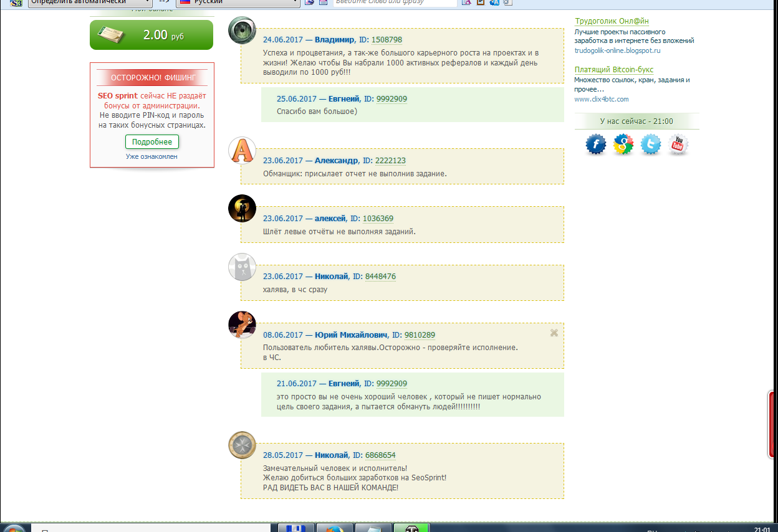The image size is (778, 532).
Task: Click the date 24.06.2017
Action: pyautogui.click(x=283, y=40)
